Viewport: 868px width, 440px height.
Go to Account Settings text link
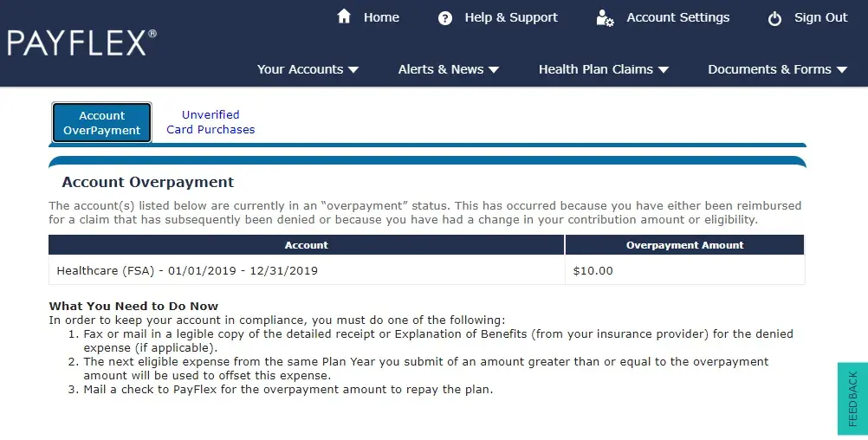point(677,17)
